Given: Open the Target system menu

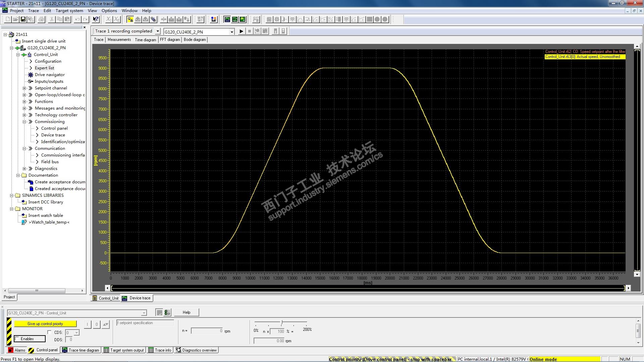Looking at the screenshot, I should [x=69, y=10].
